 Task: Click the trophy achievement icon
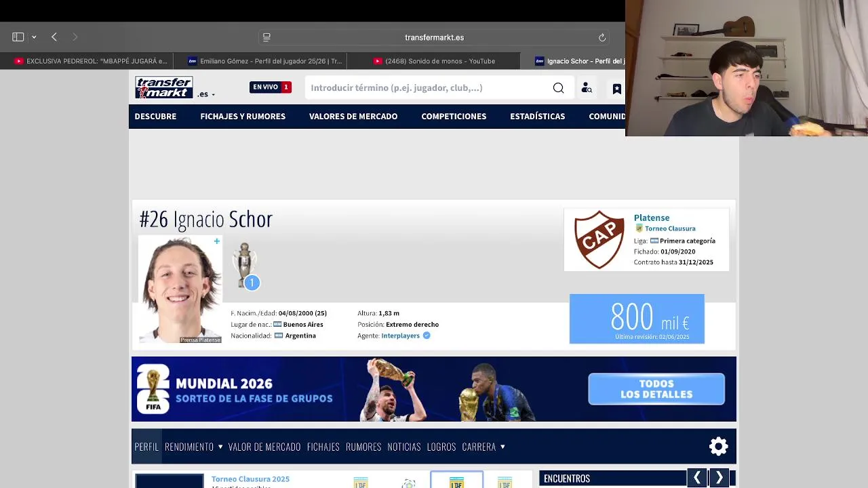click(245, 266)
